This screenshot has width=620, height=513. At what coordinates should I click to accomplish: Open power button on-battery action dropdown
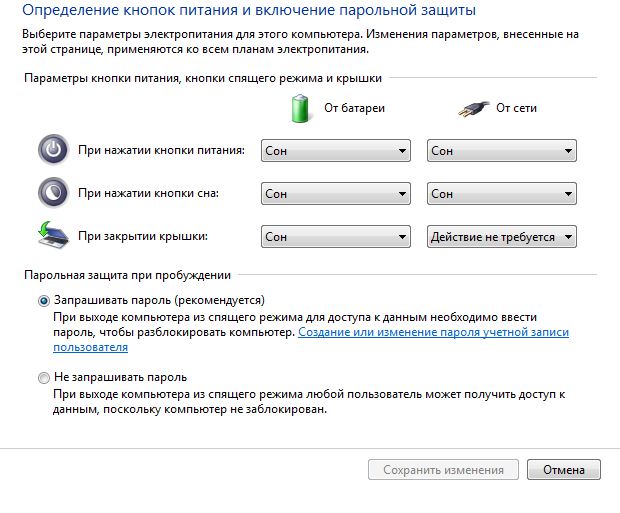pyautogui.click(x=335, y=151)
